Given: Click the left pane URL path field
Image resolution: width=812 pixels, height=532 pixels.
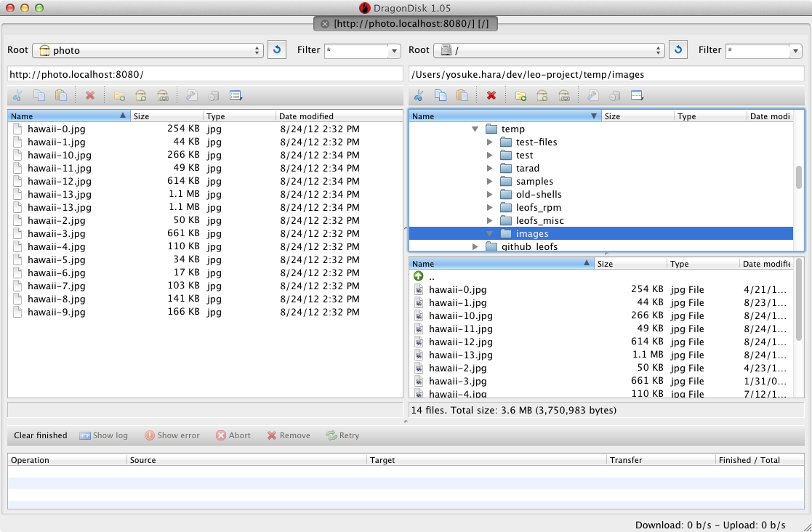Looking at the screenshot, I should click(x=205, y=74).
